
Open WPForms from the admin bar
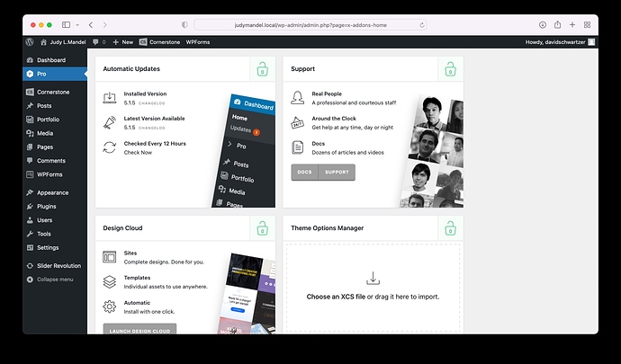[198, 42]
